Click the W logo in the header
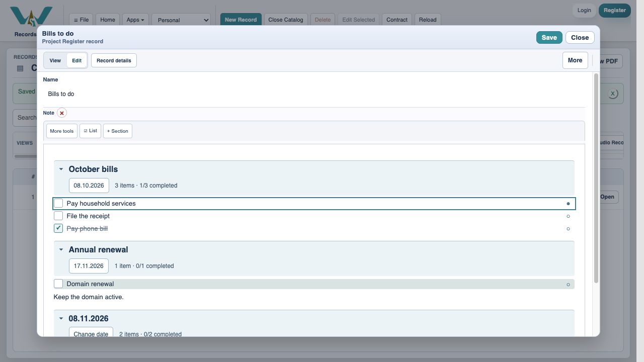Image resolution: width=644 pixels, height=362 pixels. 31,18
